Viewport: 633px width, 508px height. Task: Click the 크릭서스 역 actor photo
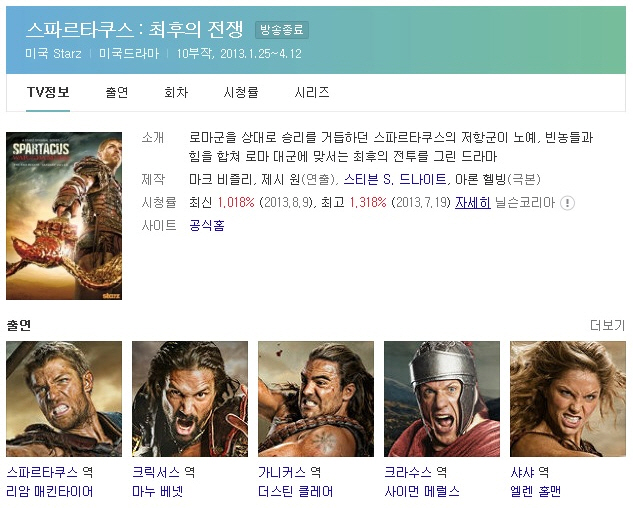[190, 399]
